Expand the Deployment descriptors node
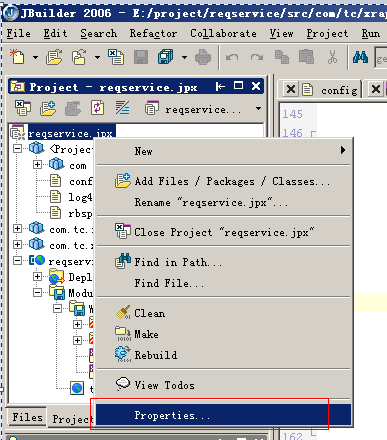The height and width of the screenshot is (440, 387). coord(37,276)
